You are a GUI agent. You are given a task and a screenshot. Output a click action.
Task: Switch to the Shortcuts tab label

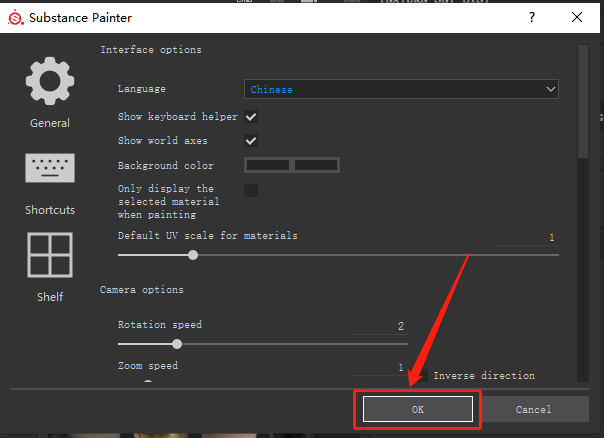coord(50,210)
